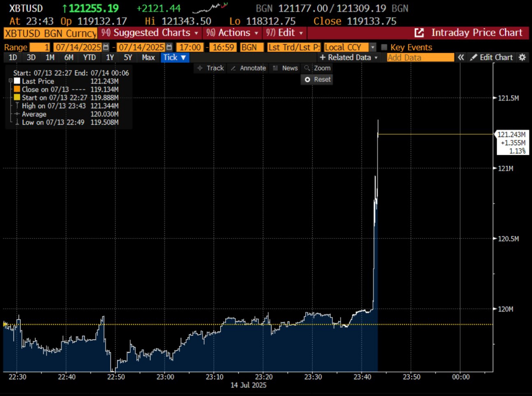
Task: Click the Lst Trd/Lst P field
Action: click(294, 47)
